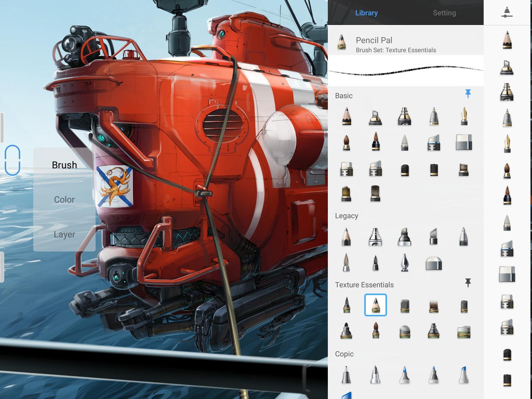Open the Color panel
Viewport: 532px width, 399px height.
pos(64,199)
